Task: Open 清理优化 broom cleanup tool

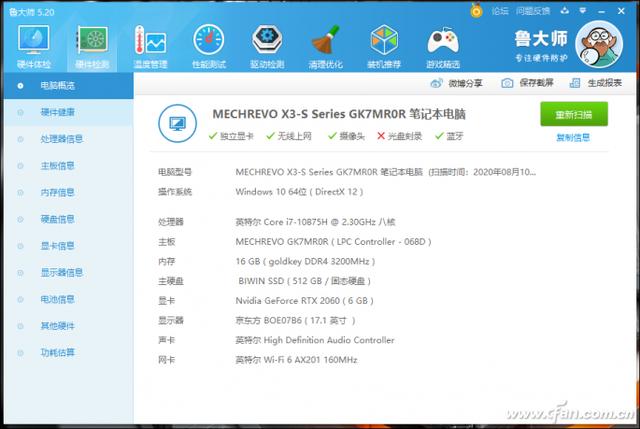Action: pyautogui.click(x=325, y=46)
